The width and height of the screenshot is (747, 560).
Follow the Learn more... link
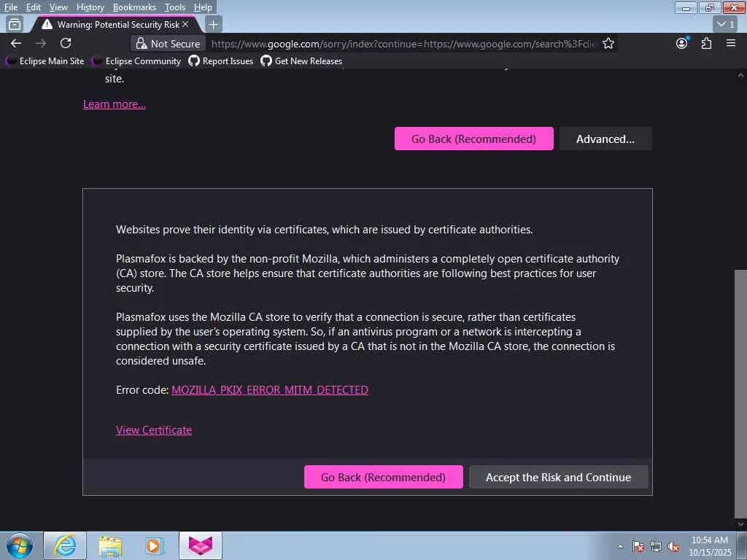click(115, 104)
